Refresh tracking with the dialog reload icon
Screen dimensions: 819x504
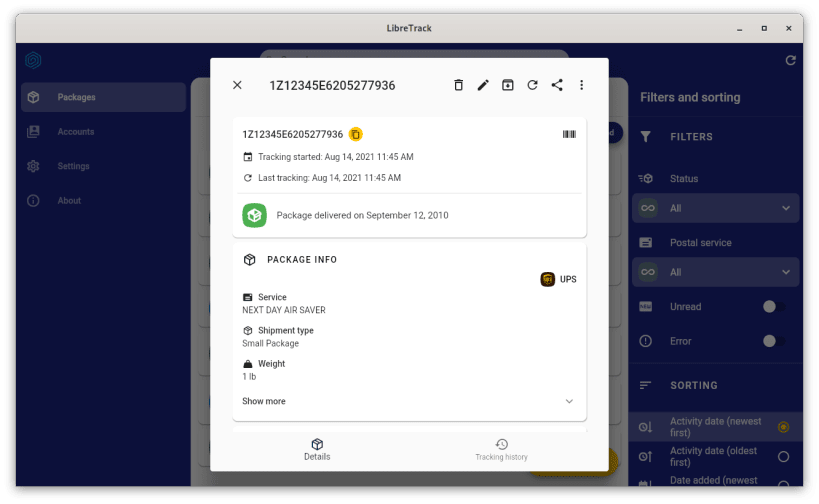[x=532, y=85]
